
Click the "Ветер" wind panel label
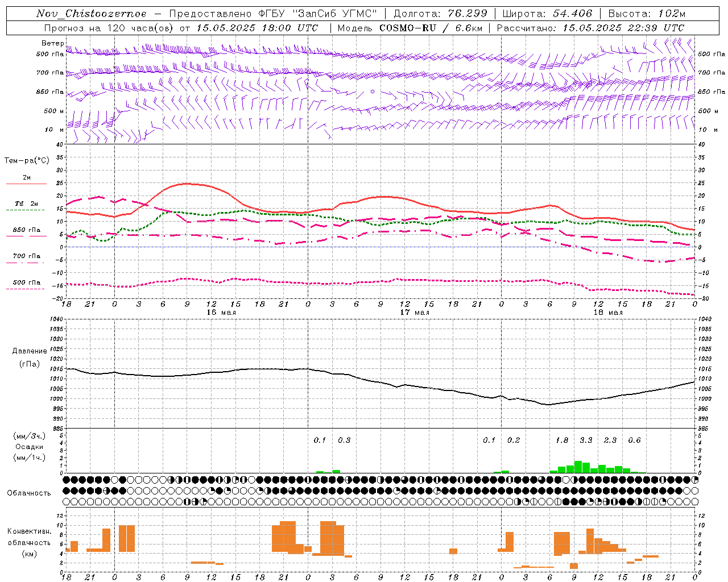pyautogui.click(x=52, y=43)
